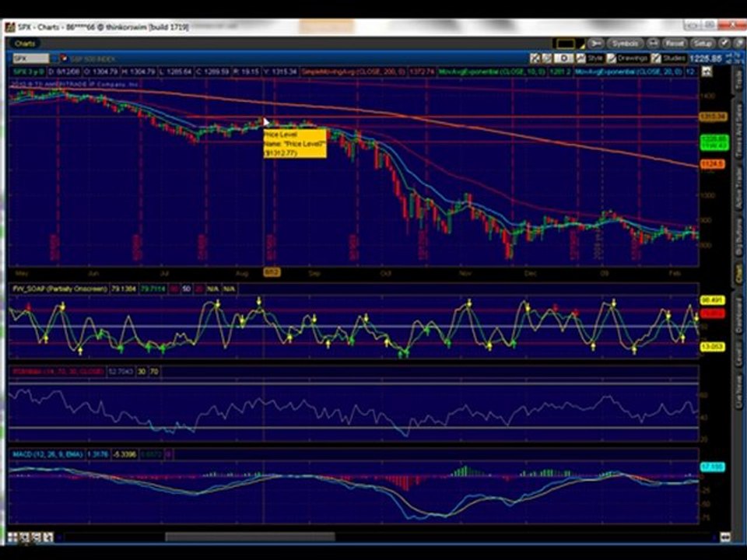Click the yellow 98.491 value bubble on SOAP axis
Viewport: 747px width, 560px height.
(x=712, y=300)
